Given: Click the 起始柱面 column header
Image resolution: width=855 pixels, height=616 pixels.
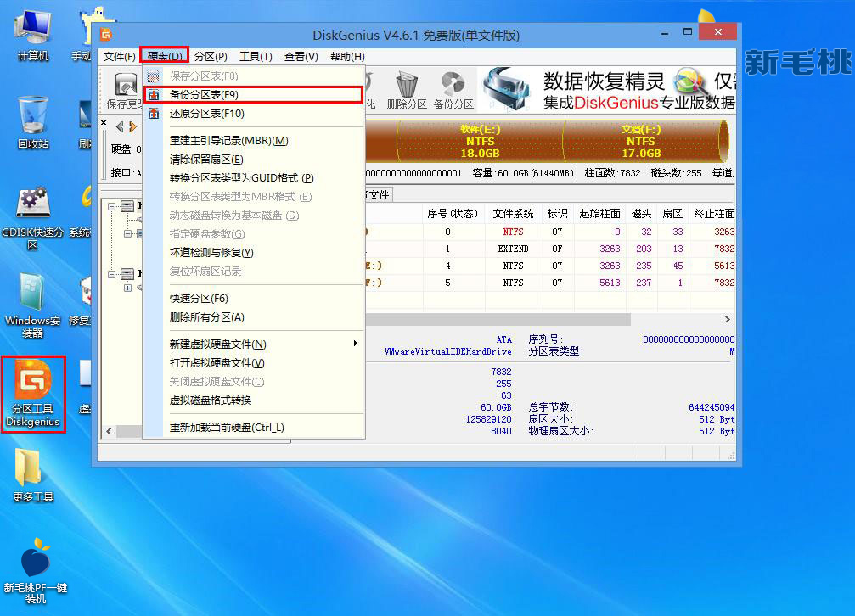Looking at the screenshot, I should coord(599,214).
